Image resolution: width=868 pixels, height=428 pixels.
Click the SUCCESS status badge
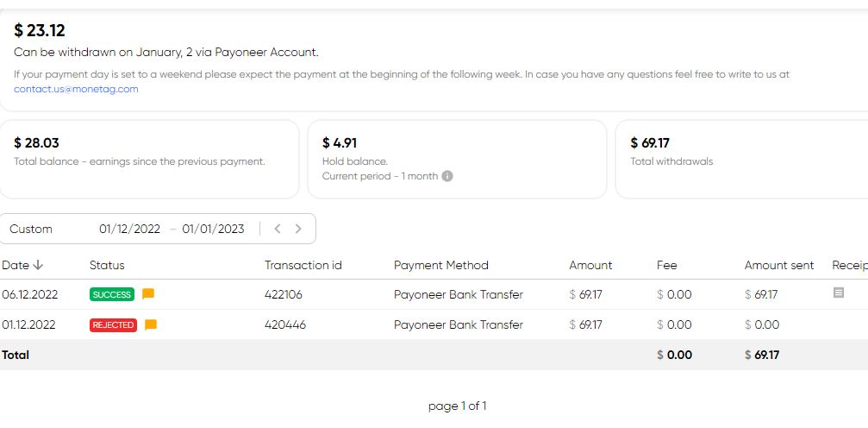point(112,294)
